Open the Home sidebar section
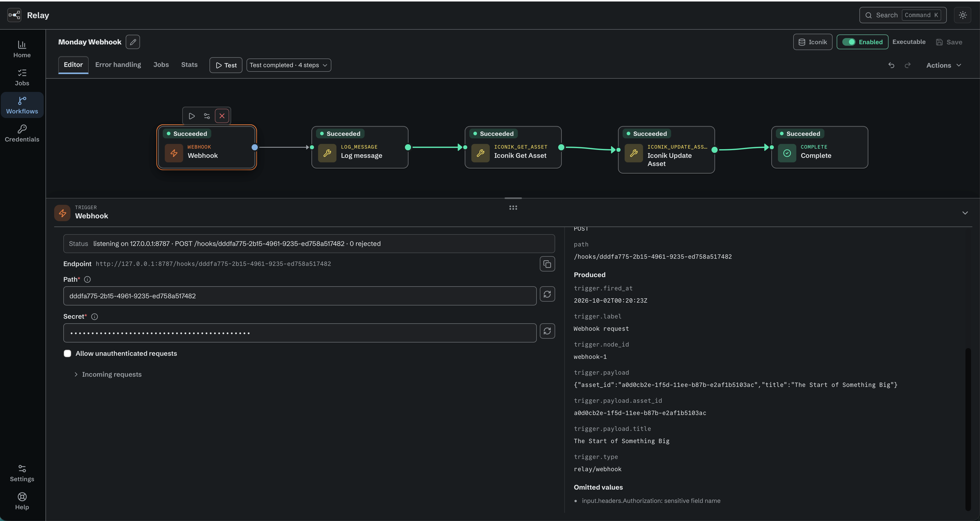The height and width of the screenshot is (521, 980). click(x=22, y=49)
